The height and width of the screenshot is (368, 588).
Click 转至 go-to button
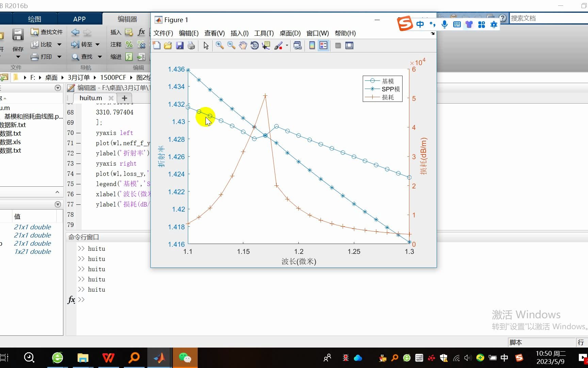pyautogui.click(x=82, y=44)
